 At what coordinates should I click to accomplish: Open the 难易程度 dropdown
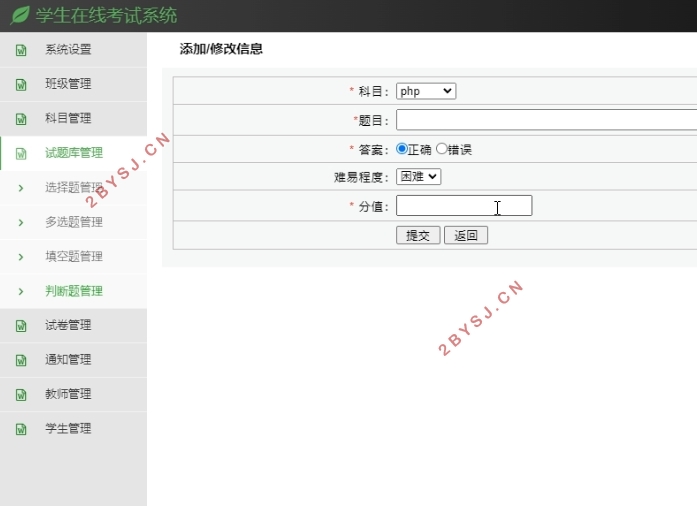tap(418, 177)
